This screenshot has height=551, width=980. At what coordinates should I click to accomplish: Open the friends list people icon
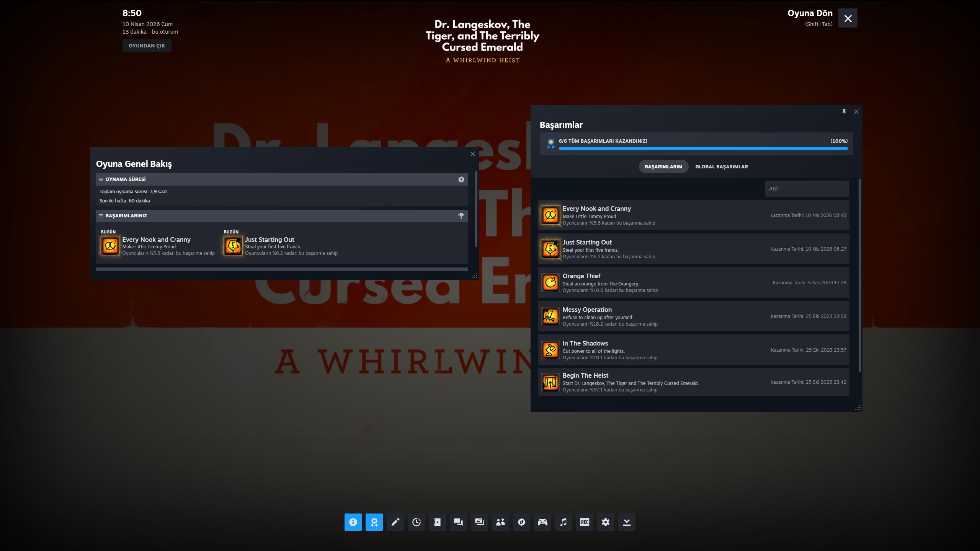[x=500, y=522]
